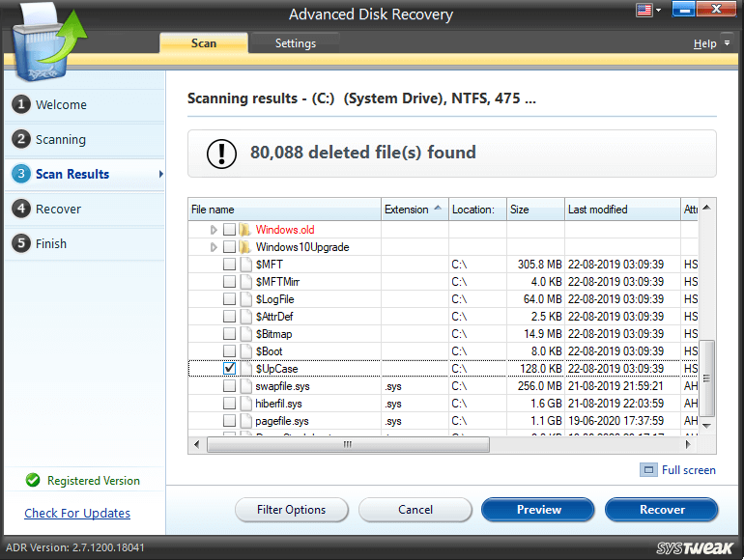744x560 pixels.
Task: Click the green Registered Version checkmark icon
Action: 33,480
